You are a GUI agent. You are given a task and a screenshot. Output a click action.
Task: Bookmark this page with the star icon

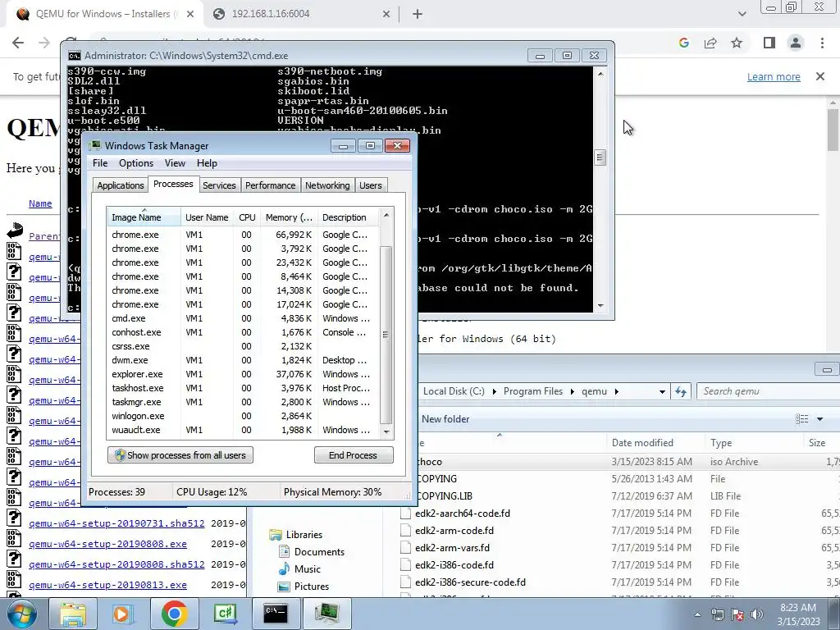(737, 43)
